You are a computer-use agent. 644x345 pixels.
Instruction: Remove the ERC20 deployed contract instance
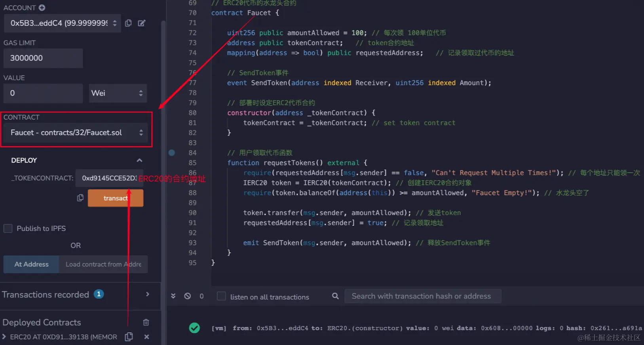146,337
